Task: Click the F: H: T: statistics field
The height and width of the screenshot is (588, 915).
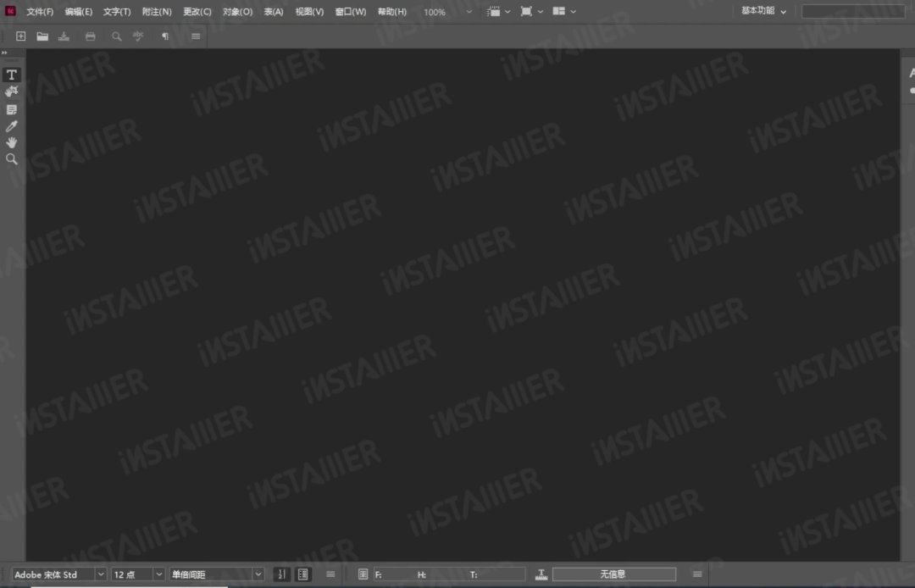Action: tap(449, 574)
